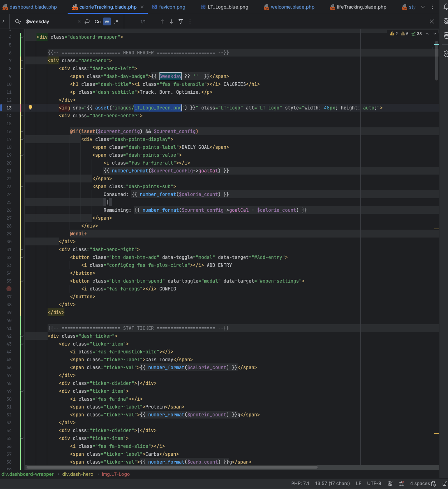
Task: Open the hidden tabs dropdown chevron
Action: [423, 7]
